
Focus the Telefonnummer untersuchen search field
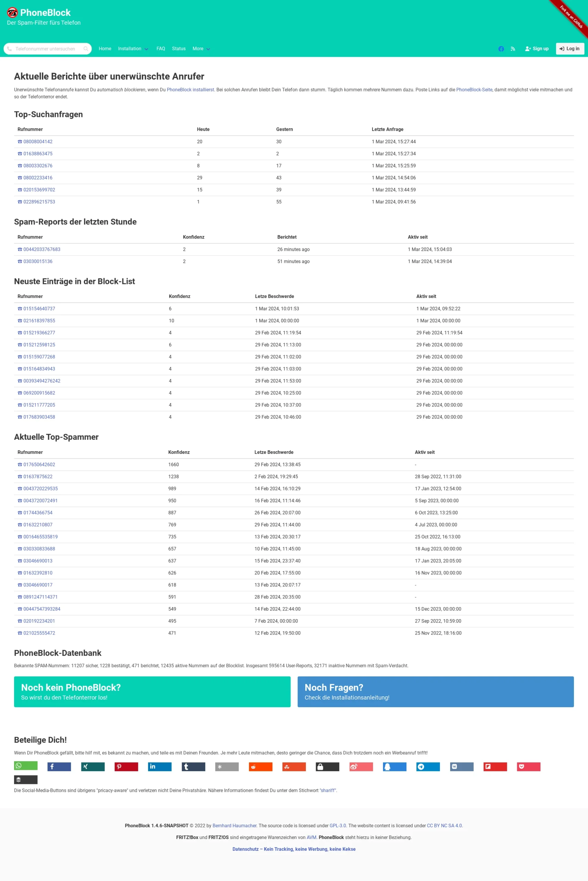click(48, 49)
